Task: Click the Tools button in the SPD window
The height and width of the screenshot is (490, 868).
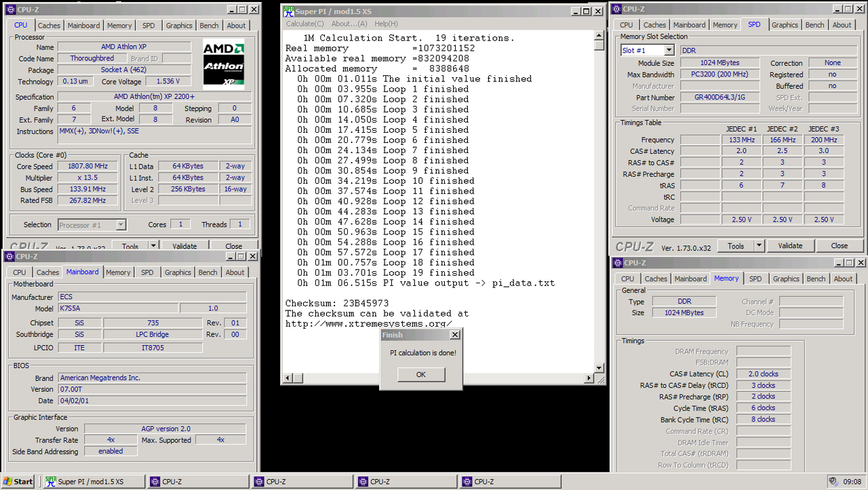Action: 736,246
